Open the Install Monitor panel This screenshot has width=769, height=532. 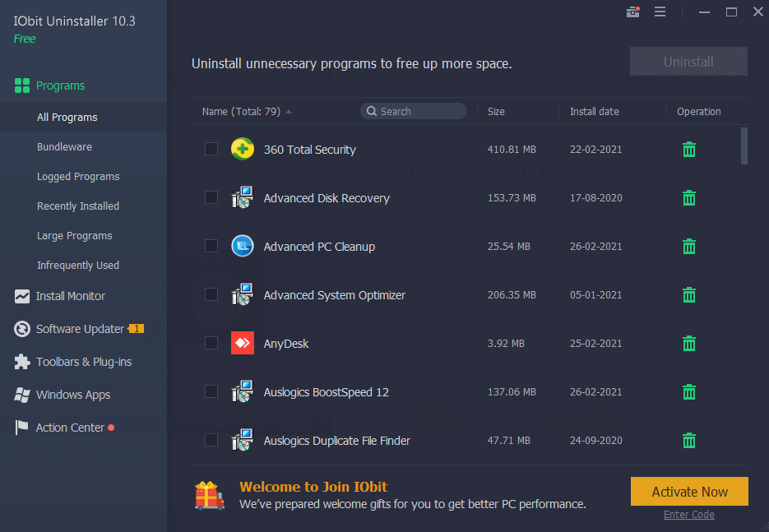coord(70,296)
